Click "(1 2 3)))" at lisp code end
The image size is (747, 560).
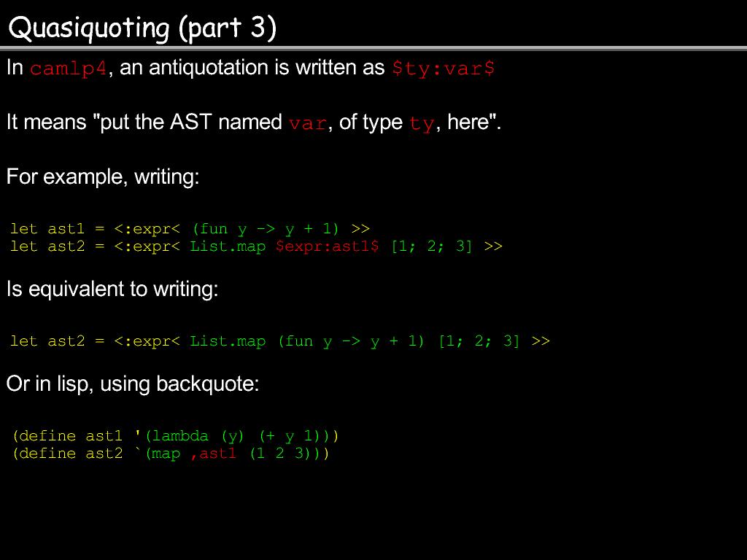pos(289,454)
